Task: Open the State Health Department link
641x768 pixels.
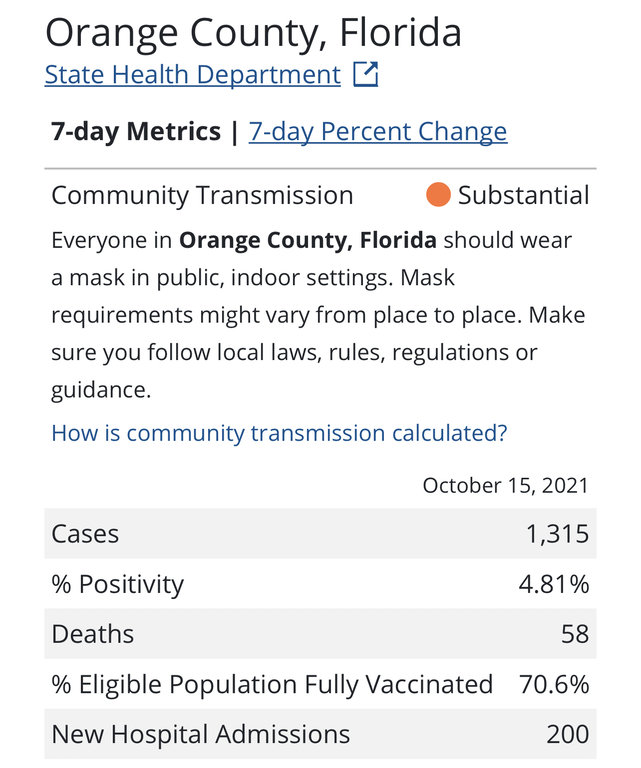Action: pos(193,75)
